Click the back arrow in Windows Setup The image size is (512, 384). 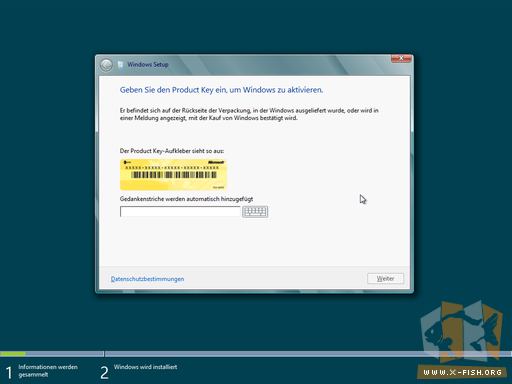106,65
